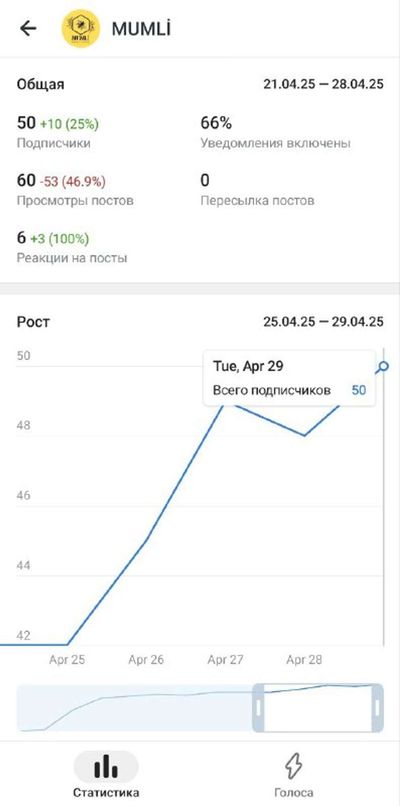
Task: Tap the Реакции на посты value 6
Action: click(x=21, y=238)
